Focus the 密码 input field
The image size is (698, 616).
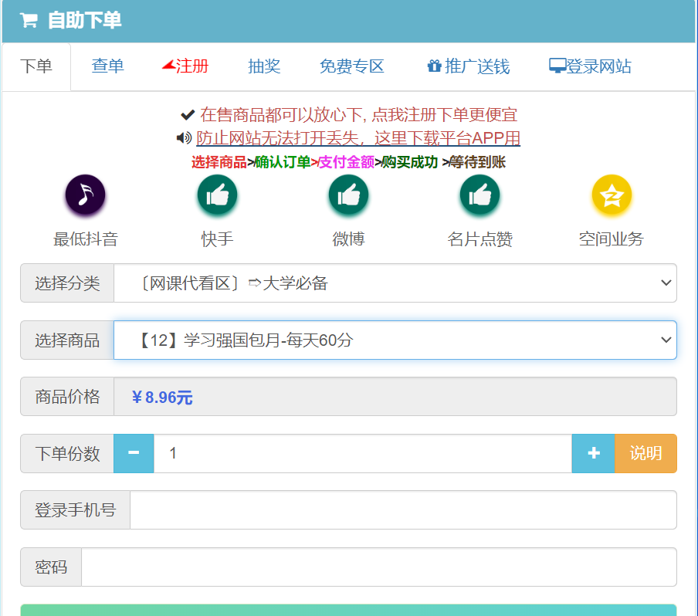379,567
